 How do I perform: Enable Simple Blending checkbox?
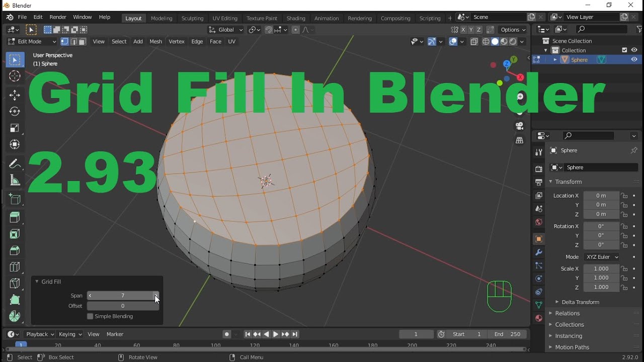pyautogui.click(x=90, y=316)
